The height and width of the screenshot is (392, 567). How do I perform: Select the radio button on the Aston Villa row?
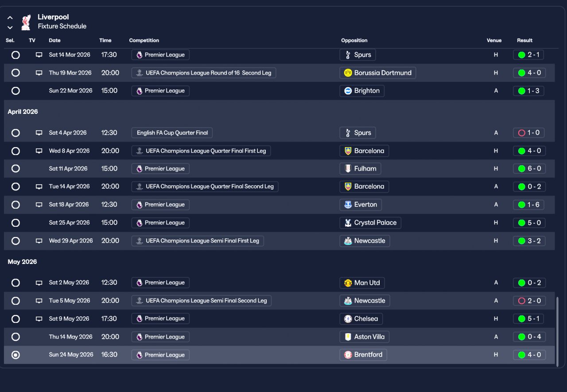(16, 337)
